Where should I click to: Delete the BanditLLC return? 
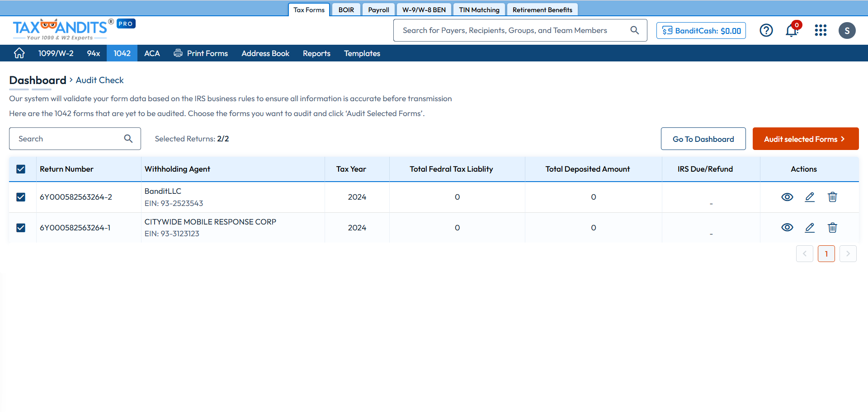pyautogui.click(x=832, y=197)
